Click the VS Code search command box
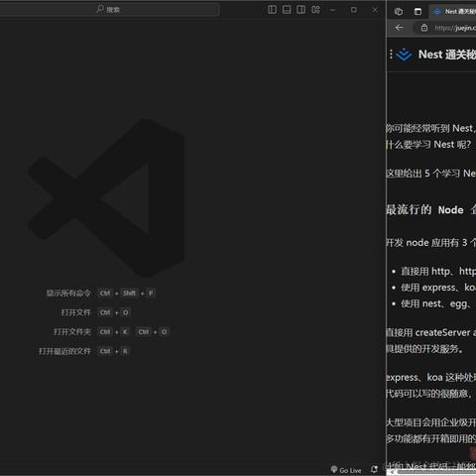This screenshot has height=476, width=476. 109,10
